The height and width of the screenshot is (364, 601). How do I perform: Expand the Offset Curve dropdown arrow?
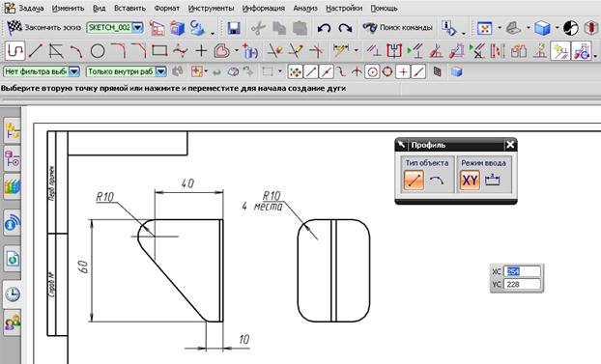237,50
